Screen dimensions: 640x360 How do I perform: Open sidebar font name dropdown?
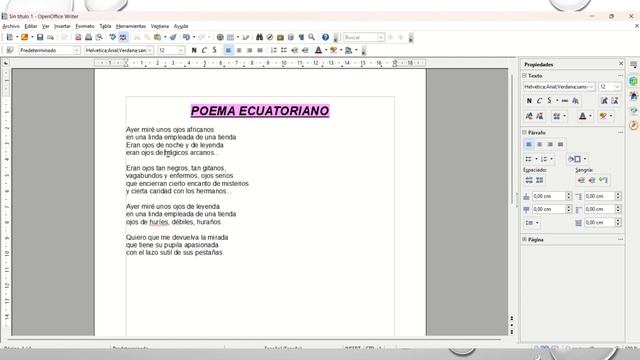(591, 87)
